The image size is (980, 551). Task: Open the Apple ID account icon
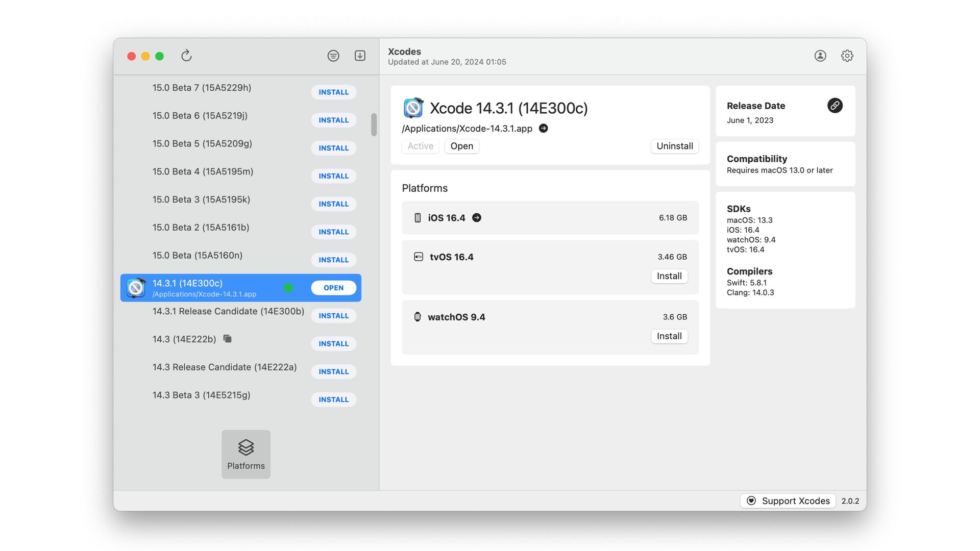[x=820, y=56]
